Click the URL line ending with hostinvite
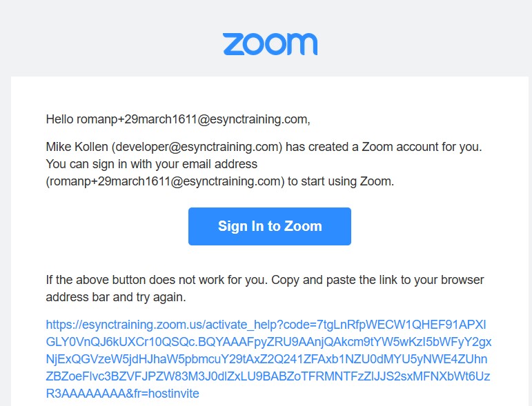 tap(123, 394)
